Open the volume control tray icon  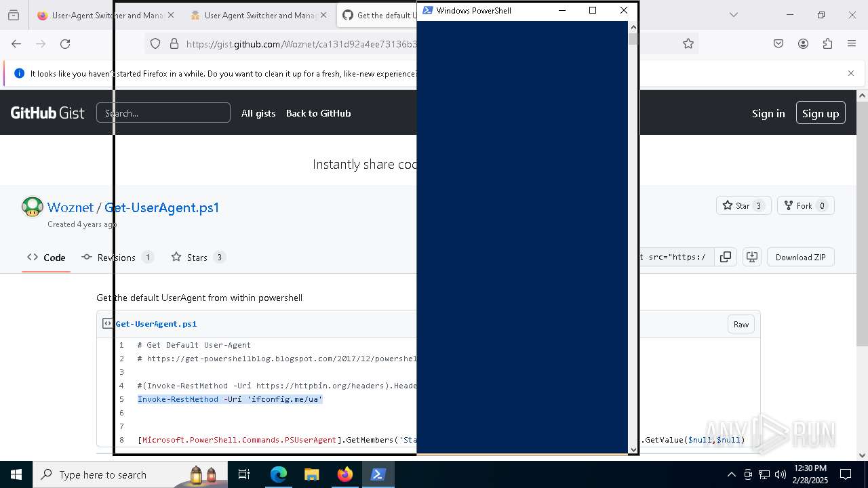780,474
